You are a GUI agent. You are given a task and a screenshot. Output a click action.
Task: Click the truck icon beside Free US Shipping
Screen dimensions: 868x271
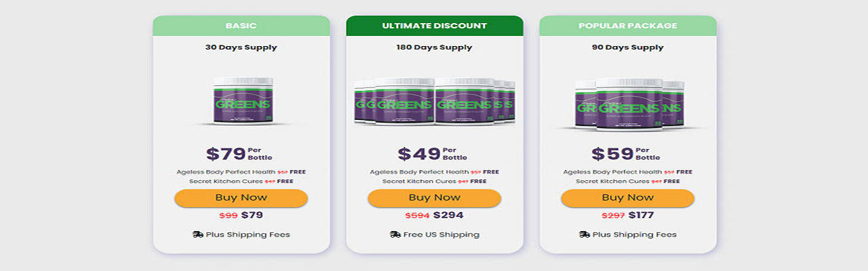coord(395,234)
